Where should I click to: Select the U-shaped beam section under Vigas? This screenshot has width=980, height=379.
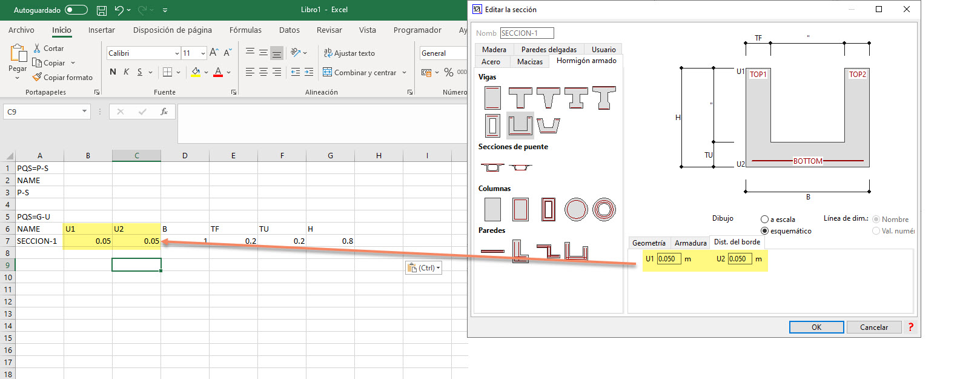click(x=520, y=126)
